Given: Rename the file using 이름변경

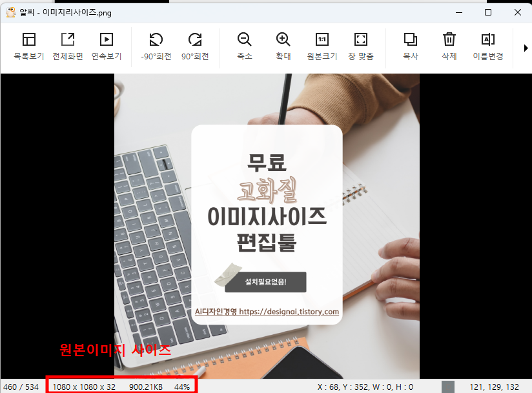Looking at the screenshot, I should pos(488,46).
